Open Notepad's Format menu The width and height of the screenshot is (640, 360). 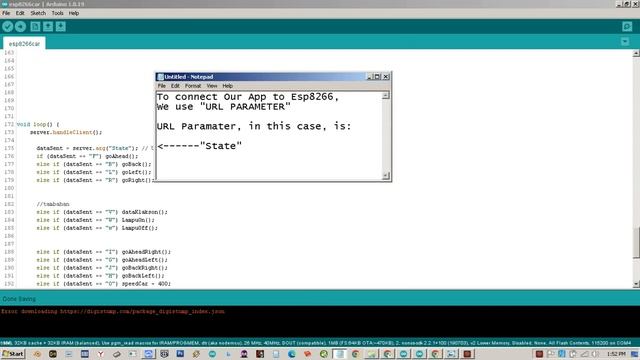pos(193,86)
